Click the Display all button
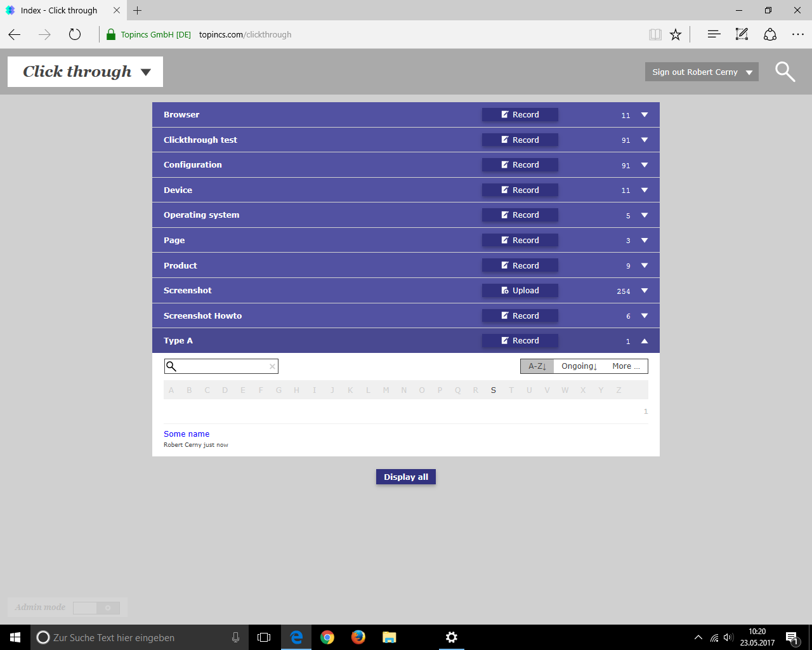Screen dimensions: 812x650 [x=406, y=477]
